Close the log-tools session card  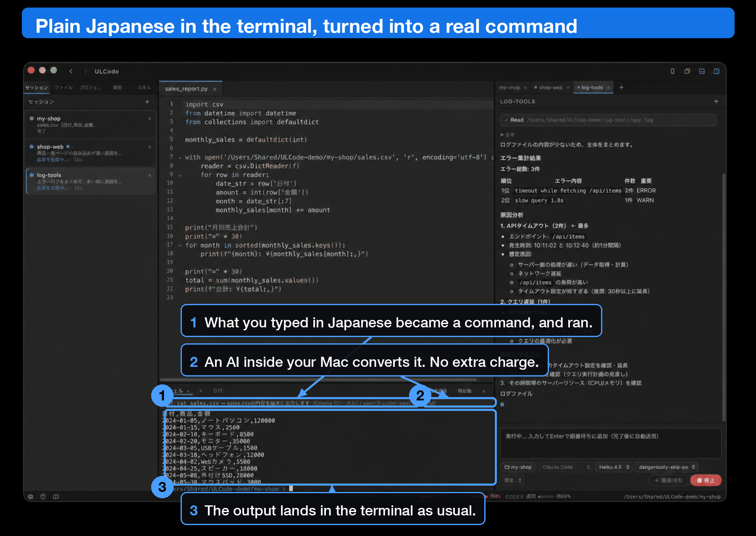click(x=150, y=175)
